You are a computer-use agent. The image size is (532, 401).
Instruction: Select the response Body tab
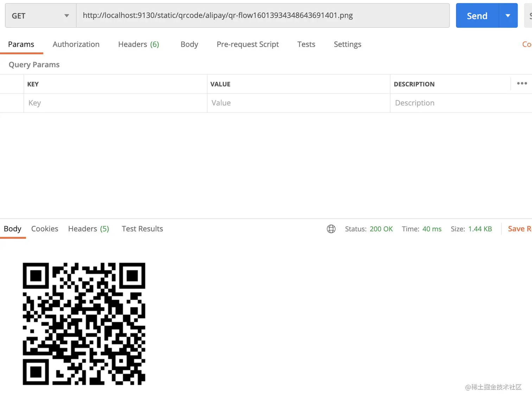pyautogui.click(x=13, y=229)
